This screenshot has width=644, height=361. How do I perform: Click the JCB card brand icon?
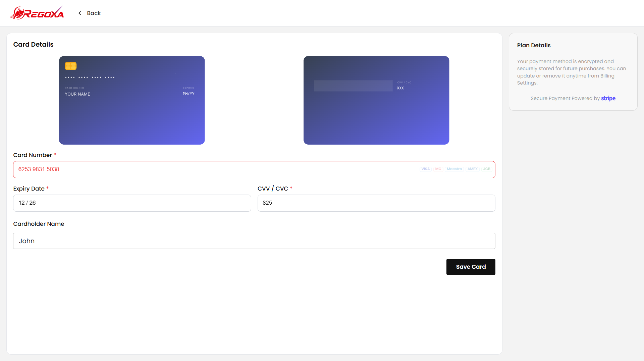487,169
